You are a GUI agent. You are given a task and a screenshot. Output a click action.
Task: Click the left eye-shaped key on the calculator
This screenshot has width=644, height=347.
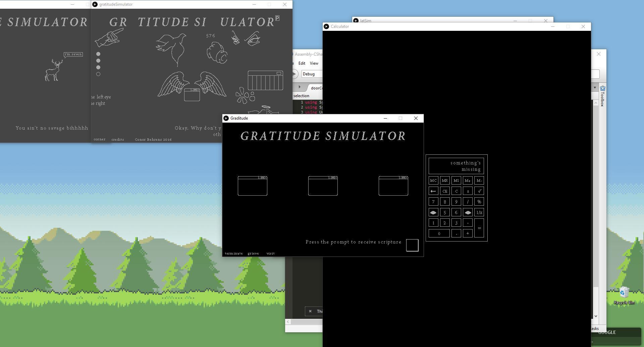[433, 212]
